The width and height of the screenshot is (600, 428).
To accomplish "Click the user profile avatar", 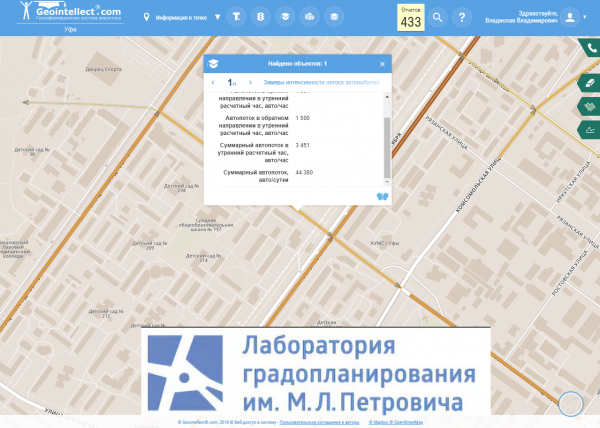I will tap(570, 17).
